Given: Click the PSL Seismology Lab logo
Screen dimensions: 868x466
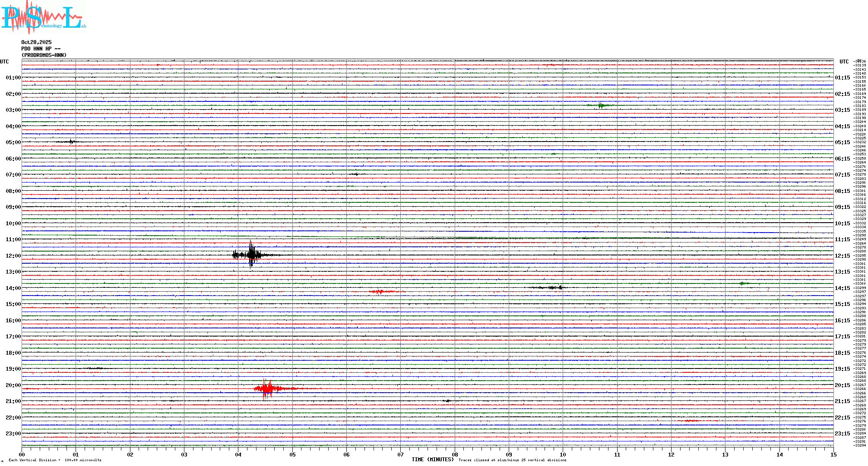Looking at the screenshot, I should (x=43, y=17).
